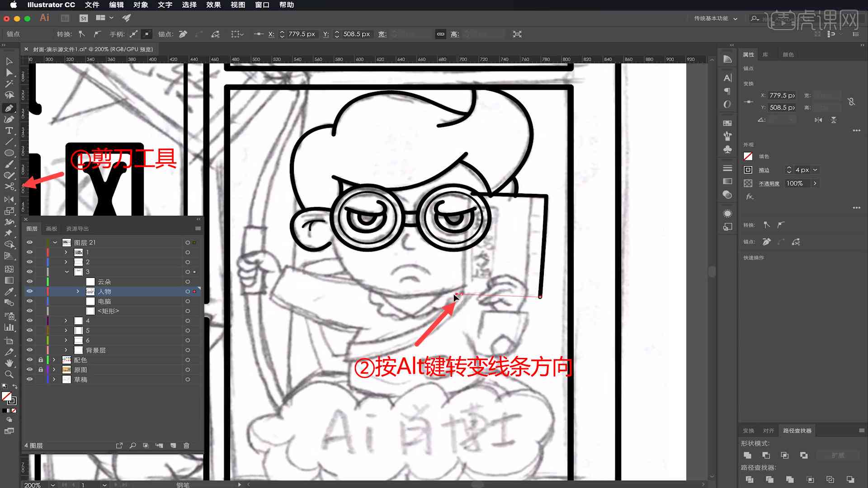Select the Scissors tool in toolbar
Image resolution: width=868 pixels, height=488 pixels.
coord(8,187)
